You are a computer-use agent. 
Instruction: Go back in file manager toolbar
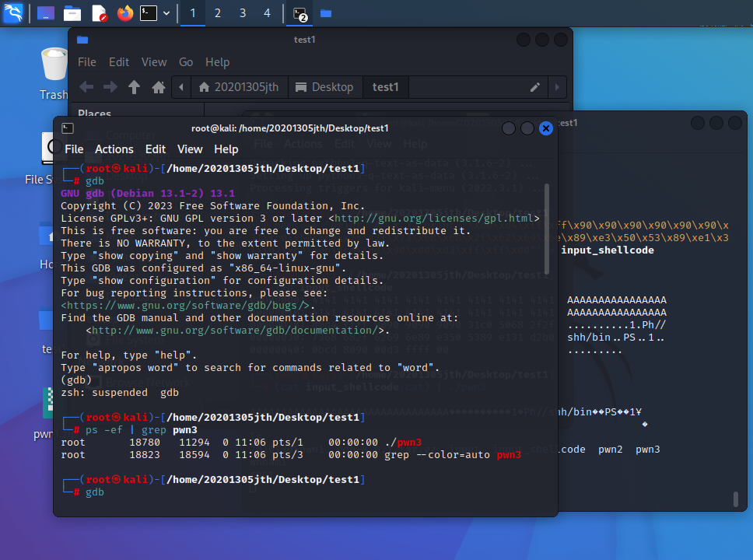[x=86, y=87]
